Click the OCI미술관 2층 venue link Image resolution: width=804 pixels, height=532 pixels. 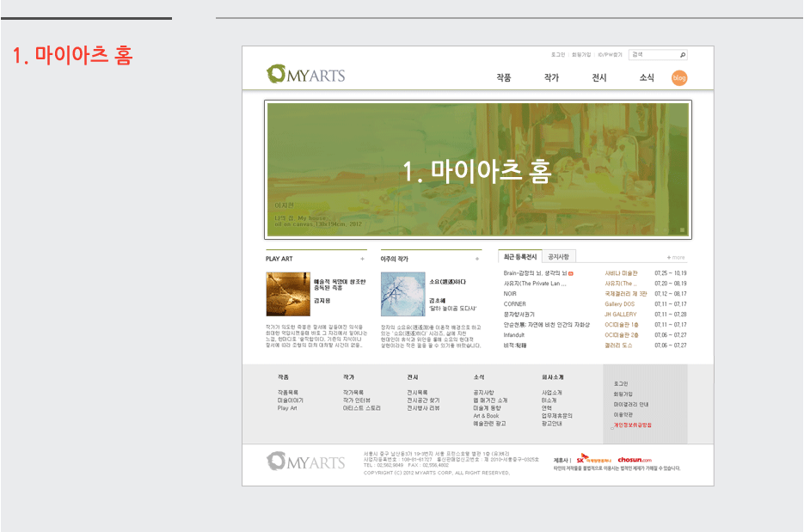coord(622,334)
